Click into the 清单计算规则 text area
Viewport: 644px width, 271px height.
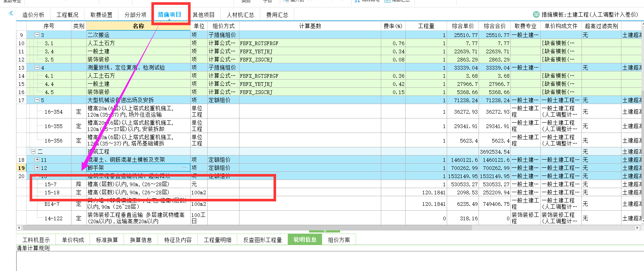pyautogui.click(x=330, y=261)
